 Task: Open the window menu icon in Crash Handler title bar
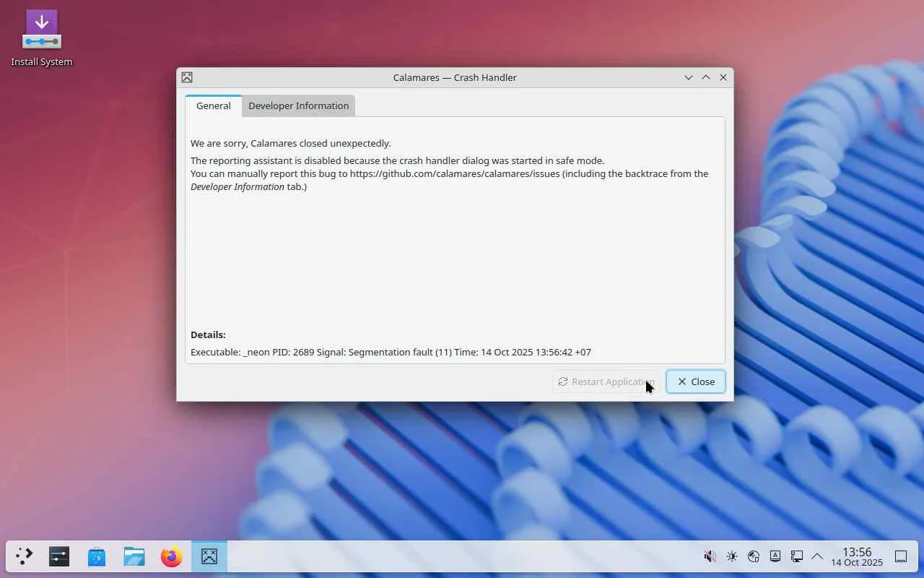point(187,77)
